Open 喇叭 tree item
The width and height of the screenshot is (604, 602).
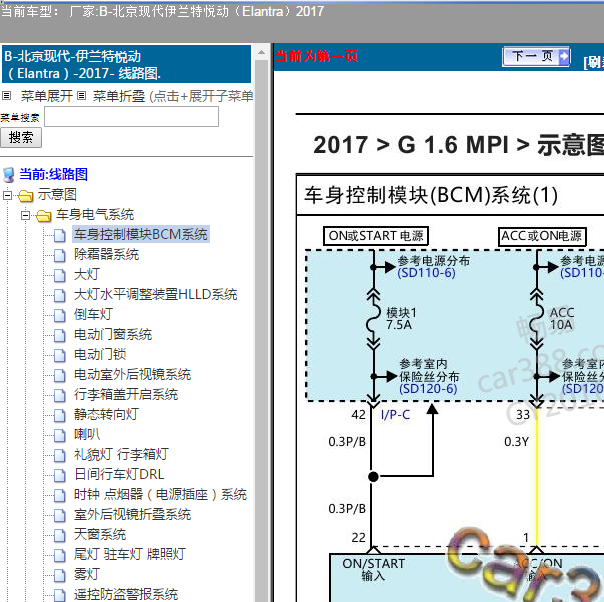87,434
